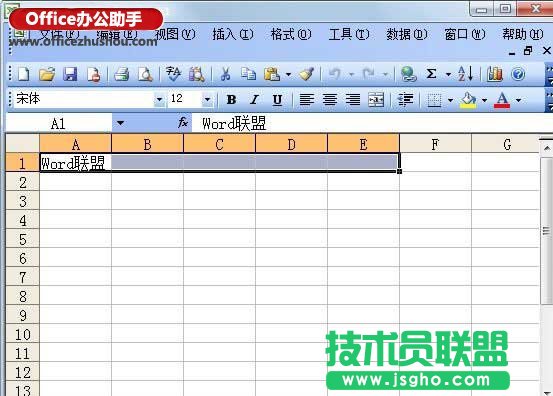Sort ascending with the A-Z icon
Screen dimensions: 553x396
pos(465,74)
